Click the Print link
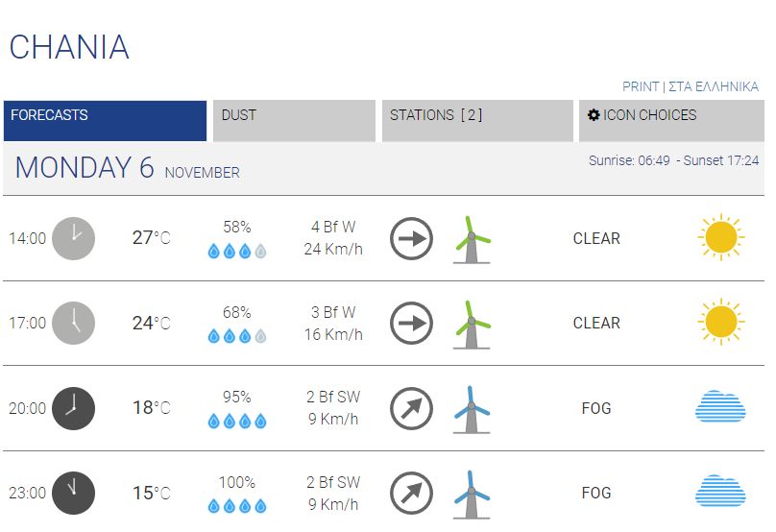 click(641, 86)
